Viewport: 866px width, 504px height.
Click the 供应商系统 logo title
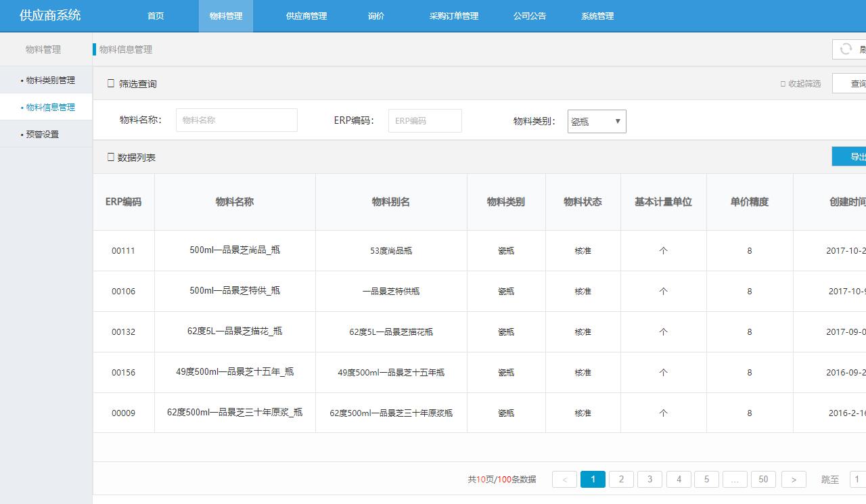(x=50, y=15)
